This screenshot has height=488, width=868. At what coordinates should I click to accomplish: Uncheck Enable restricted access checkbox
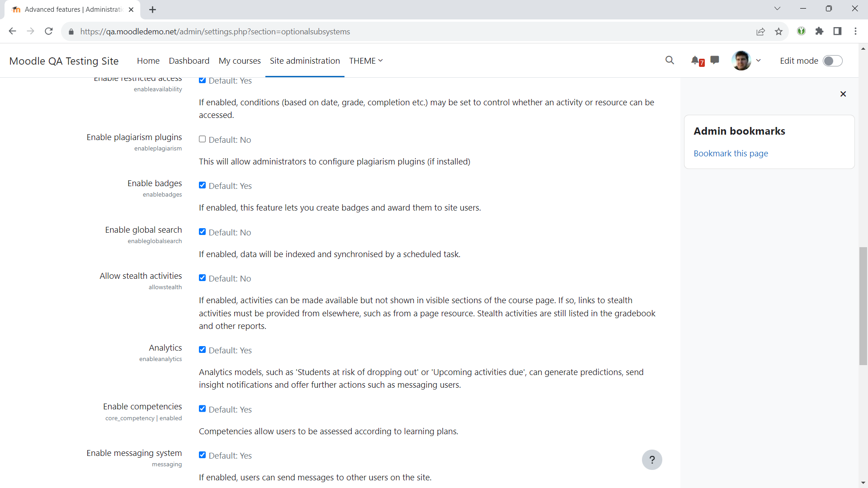point(202,80)
